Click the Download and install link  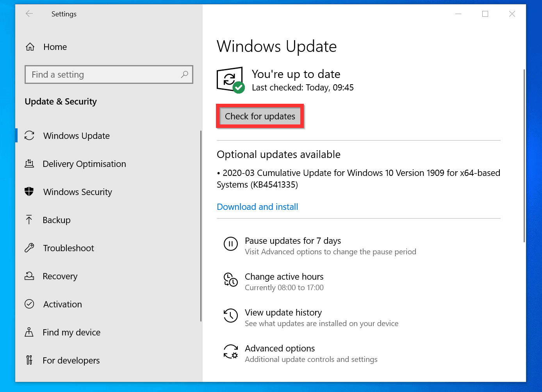pyautogui.click(x=257, y=207)
